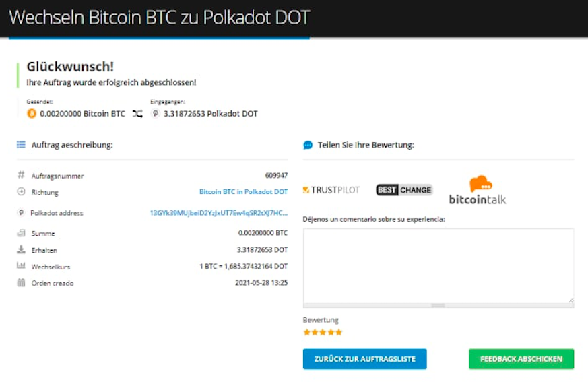Click the Zurück zur Auftragsliste button
588x386 pixels.
click(x=365, y=359)
